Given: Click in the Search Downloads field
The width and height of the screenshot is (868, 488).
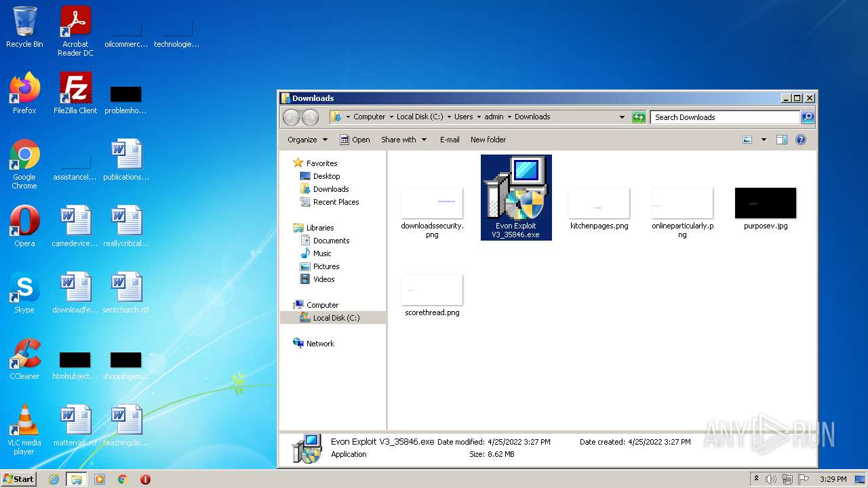Looking at the screenshot, I should 725,117.
